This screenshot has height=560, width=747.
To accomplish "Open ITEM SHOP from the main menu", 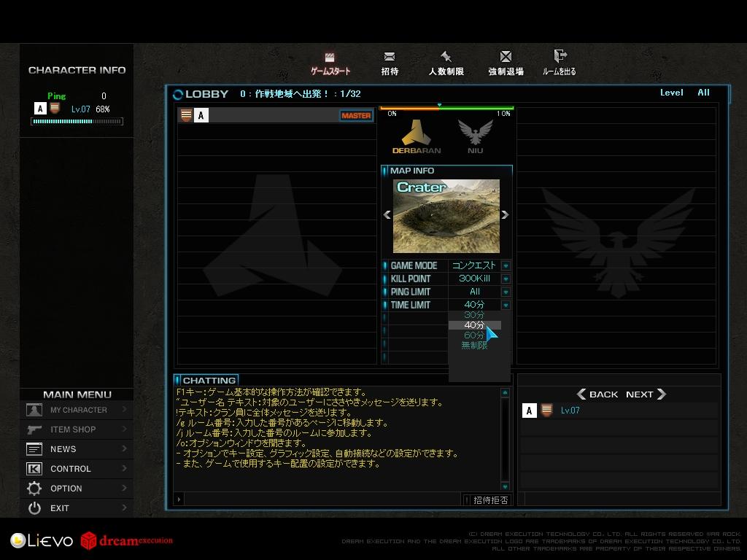I will point(73,429).
